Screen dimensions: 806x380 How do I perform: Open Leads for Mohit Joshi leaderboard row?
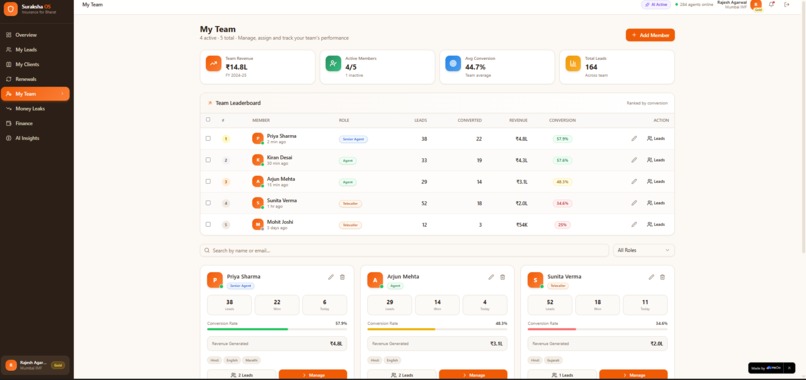(x=656, y=224)
